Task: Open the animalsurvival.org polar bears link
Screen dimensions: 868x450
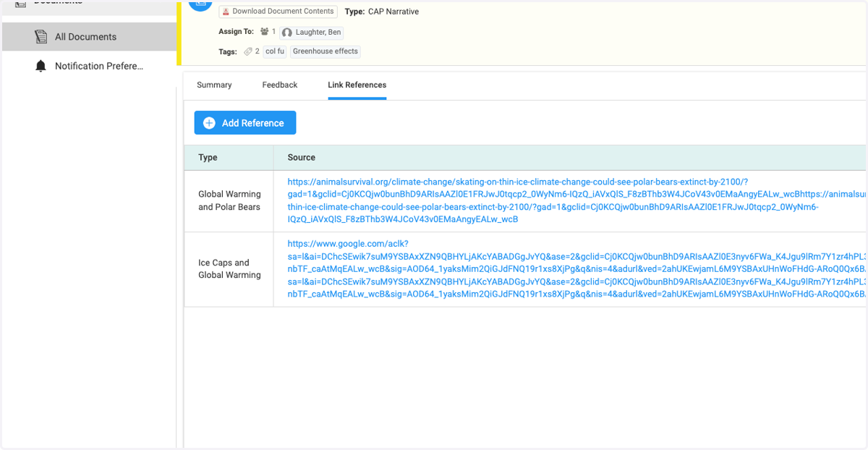Action: pyautogui.click(x=576, y=200)
